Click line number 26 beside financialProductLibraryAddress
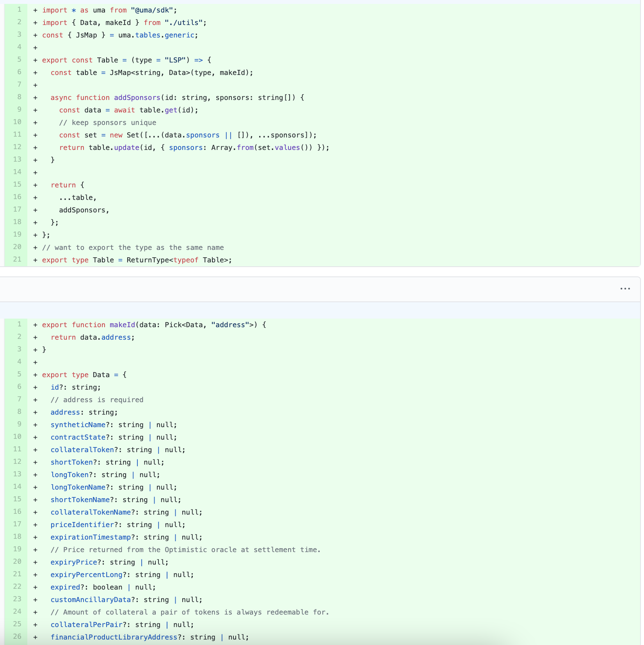This screenshot has width=644, height=645. click(17, 636)
